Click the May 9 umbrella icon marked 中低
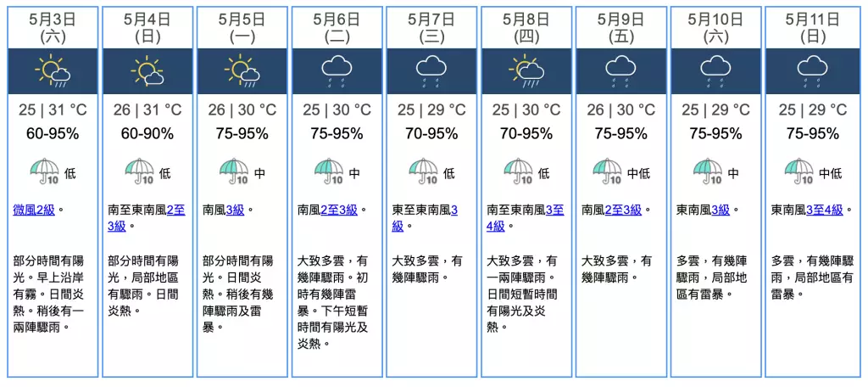Screen dimensions: 868x387 coord(607,171)
